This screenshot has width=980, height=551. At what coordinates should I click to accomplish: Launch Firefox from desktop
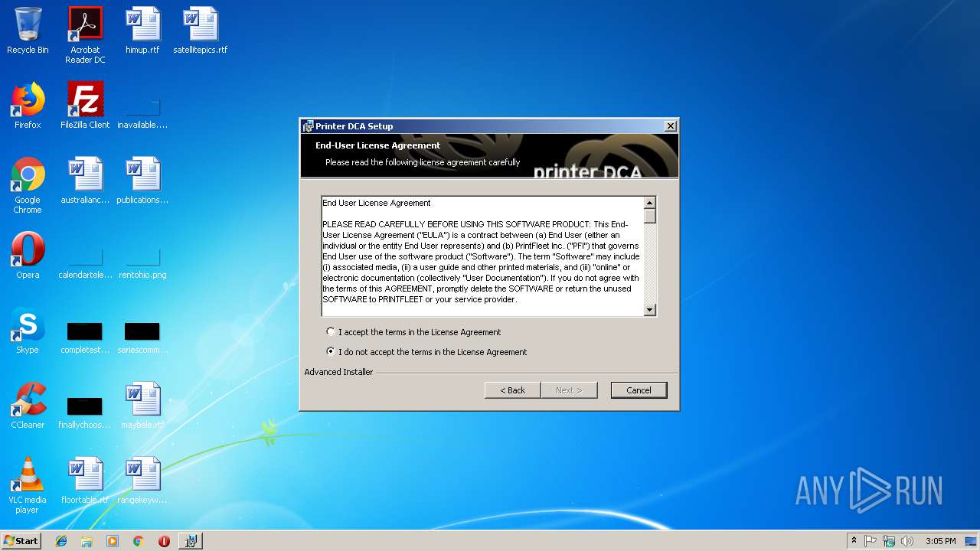point(28,106)
